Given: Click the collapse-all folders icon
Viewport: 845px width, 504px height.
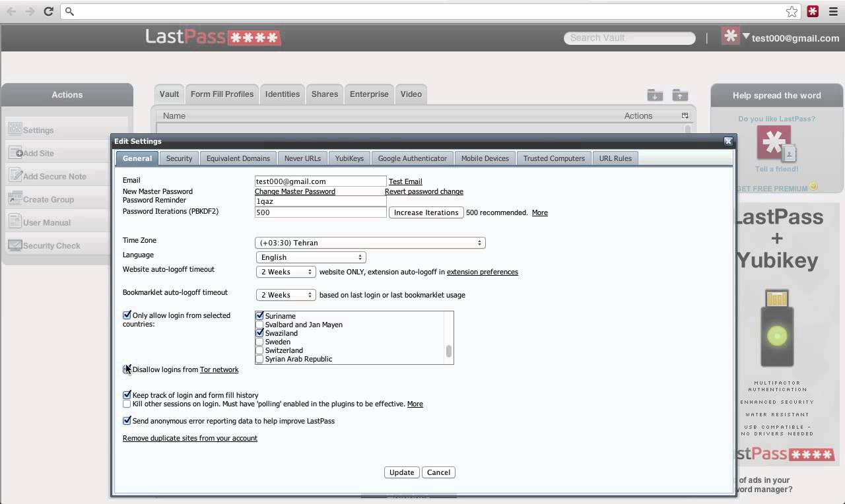Looking at the screenshot, I should 655,95.
